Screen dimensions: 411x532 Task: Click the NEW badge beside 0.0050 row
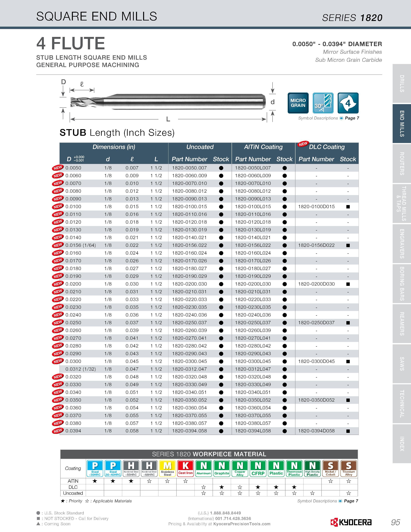58,168
